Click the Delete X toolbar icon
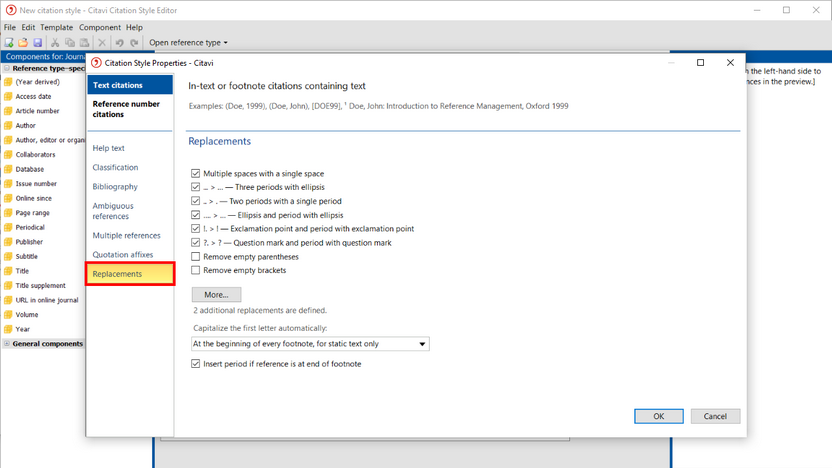Viewport: 832px width, 468px height. [x=102, y=42]
